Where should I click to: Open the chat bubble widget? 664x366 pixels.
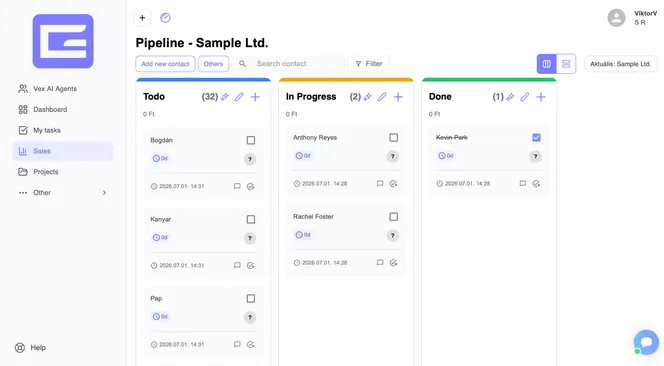point(646,342)
